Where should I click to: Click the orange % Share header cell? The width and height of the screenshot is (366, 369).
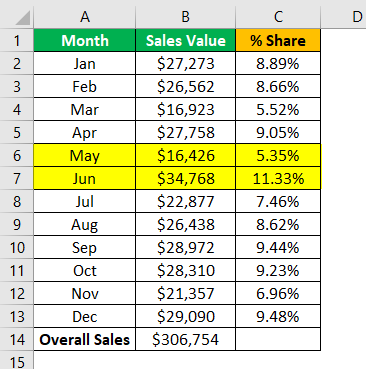tap(278, 40)
